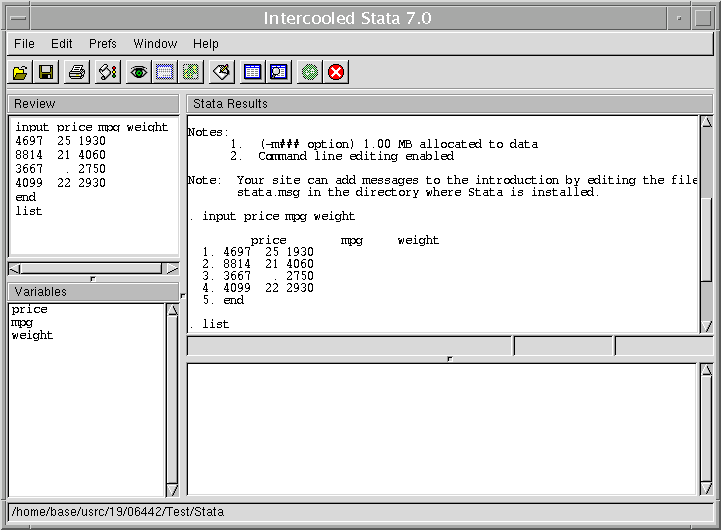721x530 pixels.
Task: Launch the Data Browser icon
Action: tap(279, 72)
